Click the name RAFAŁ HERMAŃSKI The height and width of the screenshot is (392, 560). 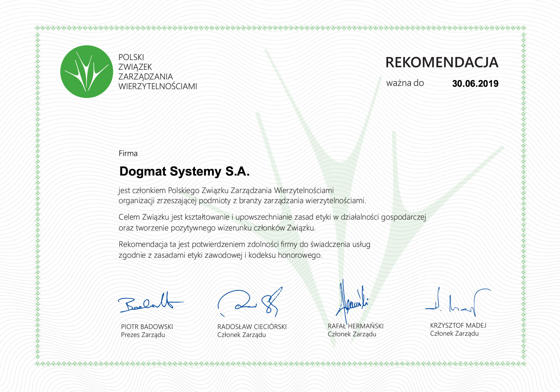(356, 326)
